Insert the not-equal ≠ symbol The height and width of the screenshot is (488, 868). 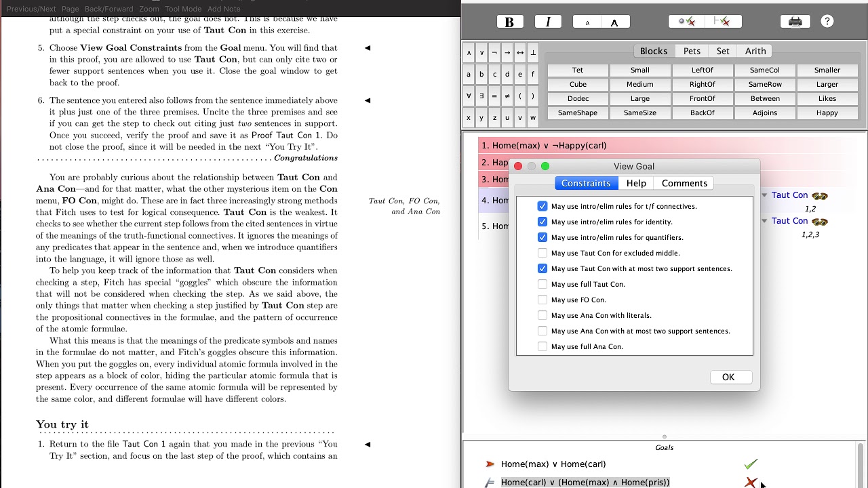tap(507, 96)
